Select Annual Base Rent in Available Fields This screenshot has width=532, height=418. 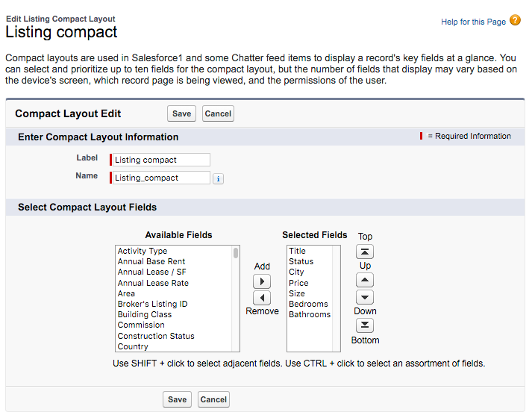tap(151, 261)
